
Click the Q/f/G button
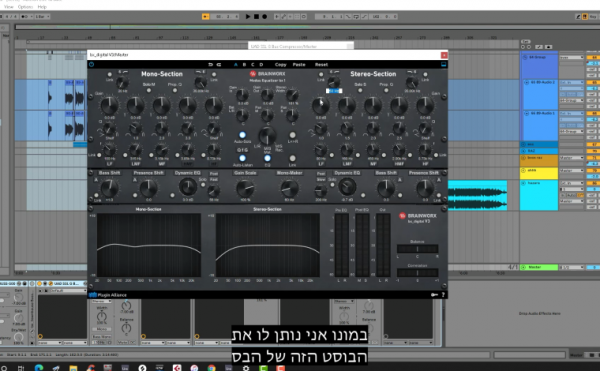(x=242, y=150)
